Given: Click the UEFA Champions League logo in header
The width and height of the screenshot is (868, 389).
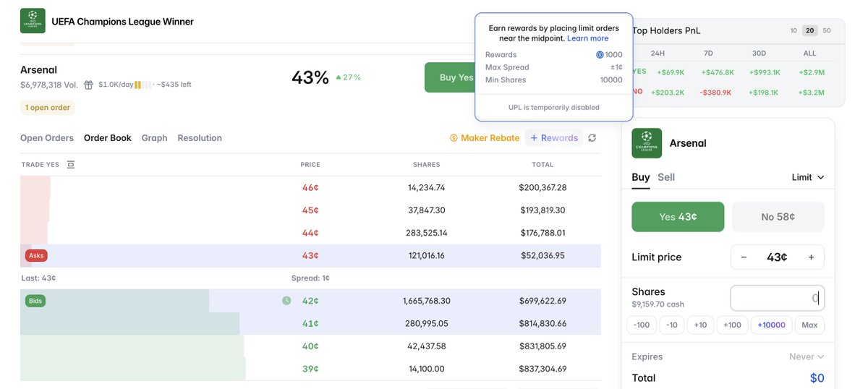Looking at the screenshot, I should (33, 21).
